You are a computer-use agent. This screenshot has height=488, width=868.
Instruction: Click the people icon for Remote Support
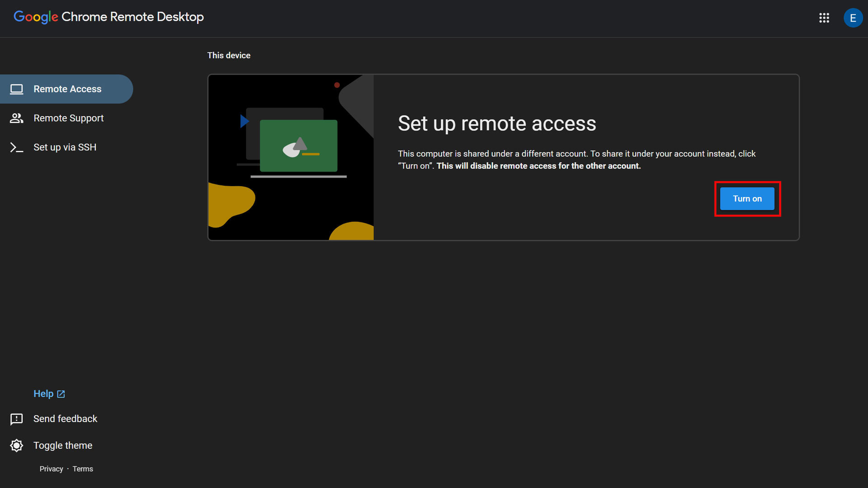(17, 118)
